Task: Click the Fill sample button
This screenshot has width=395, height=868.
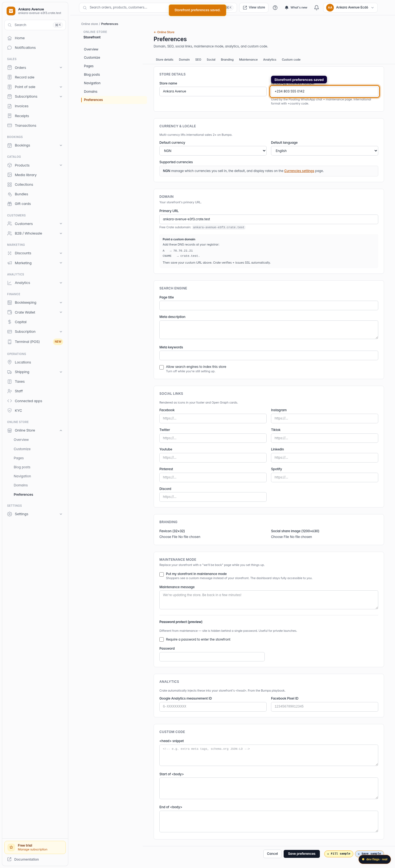Action: 339,853
